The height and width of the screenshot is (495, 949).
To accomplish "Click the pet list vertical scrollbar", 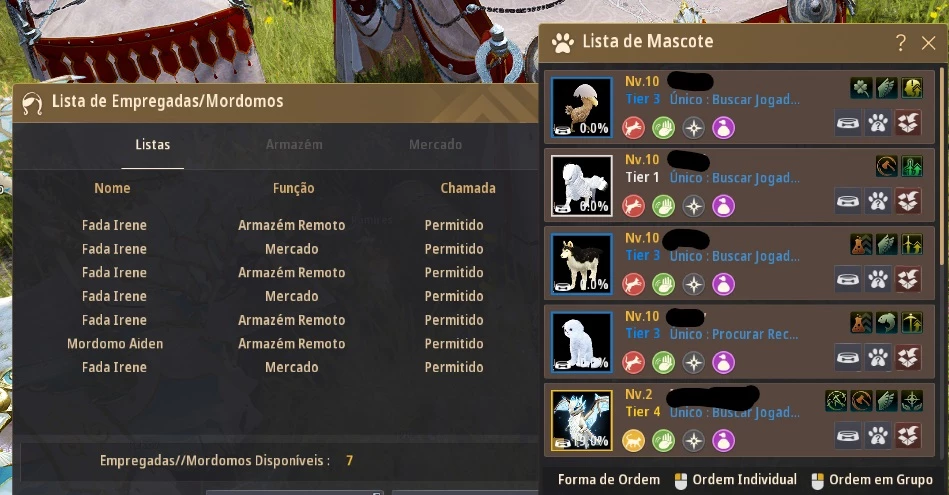I will pyautogui.click(x=942, y=166).
